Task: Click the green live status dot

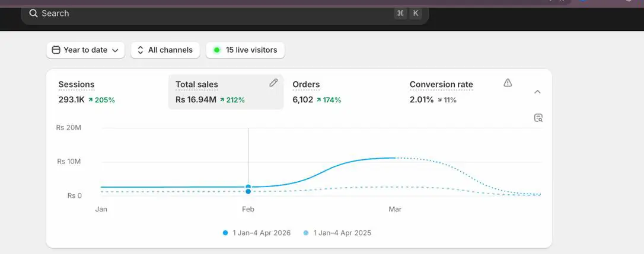Action: coord(217,50)
